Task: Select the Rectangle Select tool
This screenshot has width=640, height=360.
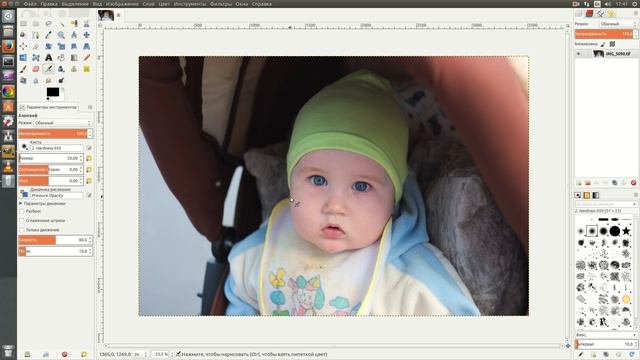Action: [23, 24]
